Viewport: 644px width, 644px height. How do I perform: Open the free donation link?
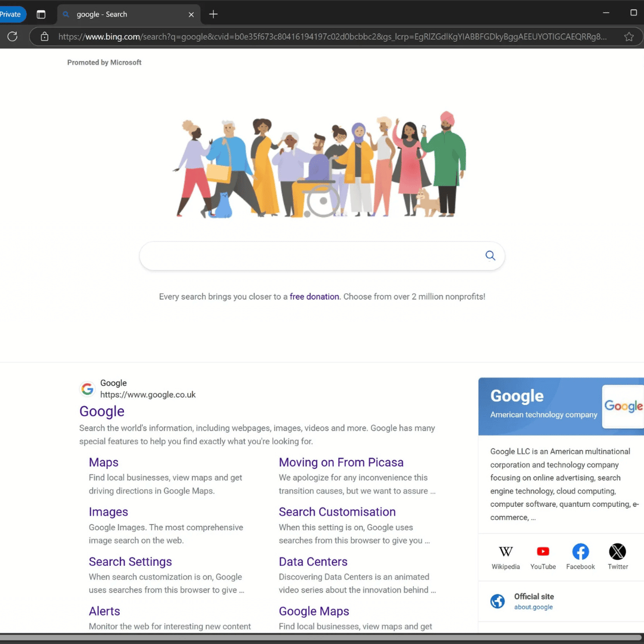314,296
